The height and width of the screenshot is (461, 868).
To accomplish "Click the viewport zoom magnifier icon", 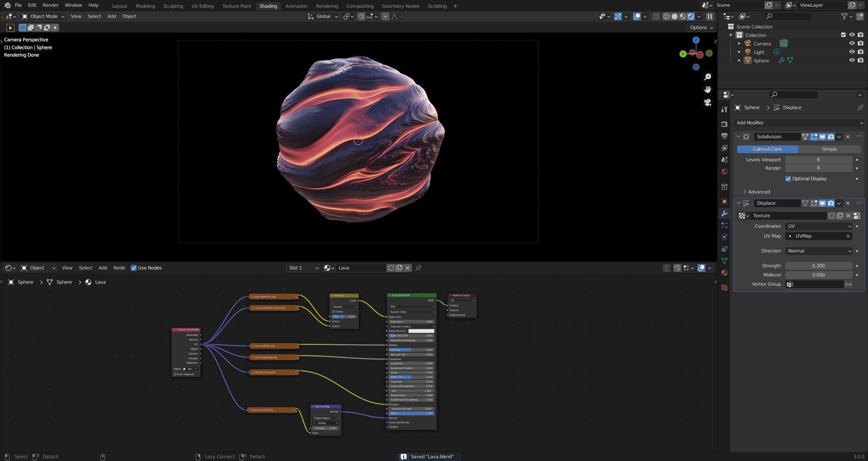I will [708, 77].
